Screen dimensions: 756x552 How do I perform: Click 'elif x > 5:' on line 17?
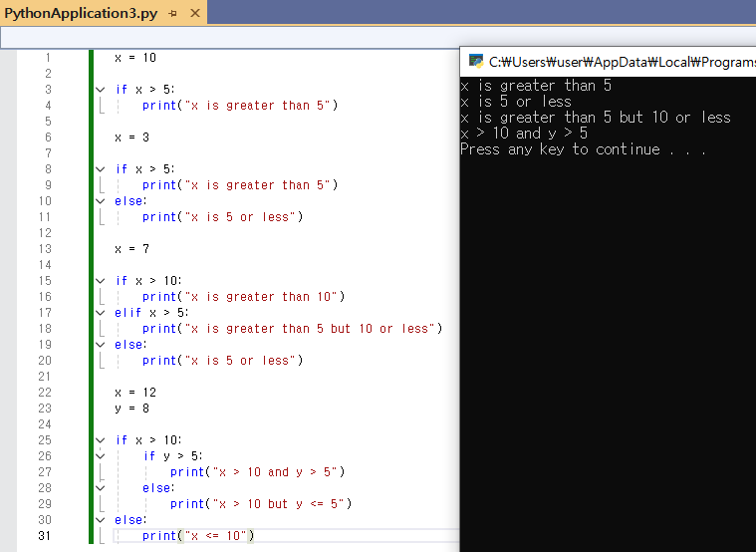(151, 312)
